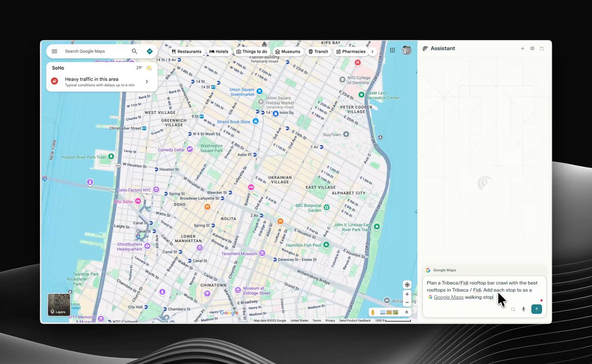Click Send Product Feedback link
592x364 pixels.
tap(355, 321)
